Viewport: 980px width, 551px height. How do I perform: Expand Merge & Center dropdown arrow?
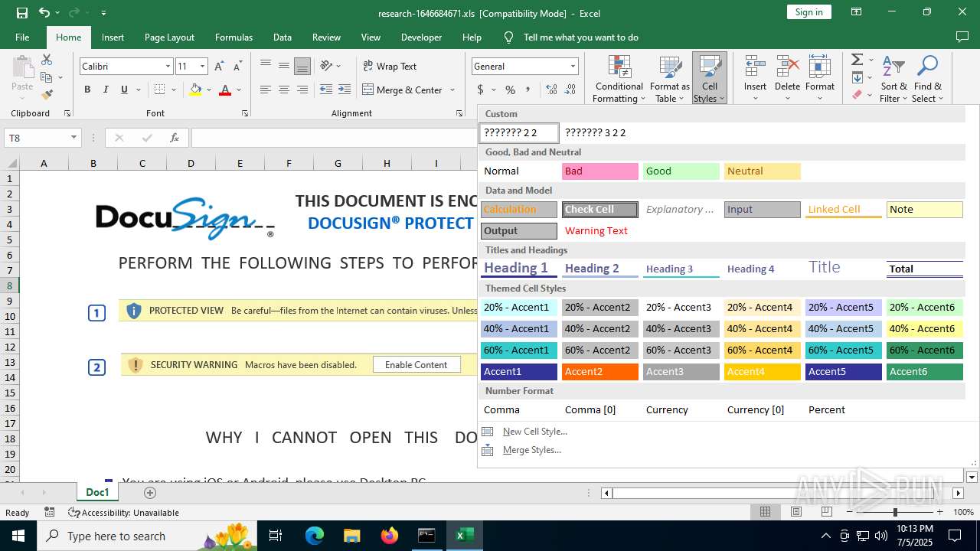click(x=452, y=90)
